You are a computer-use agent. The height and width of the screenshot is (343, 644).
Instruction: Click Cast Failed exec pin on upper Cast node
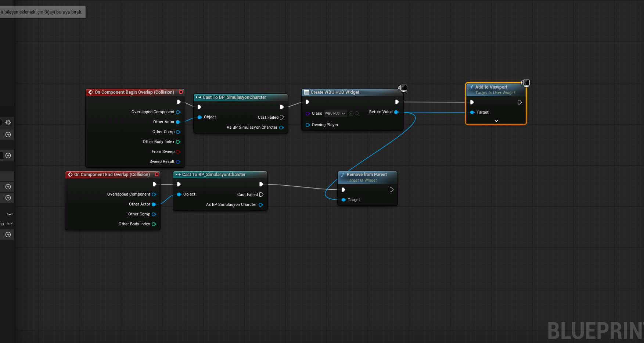tap(282, 117)
